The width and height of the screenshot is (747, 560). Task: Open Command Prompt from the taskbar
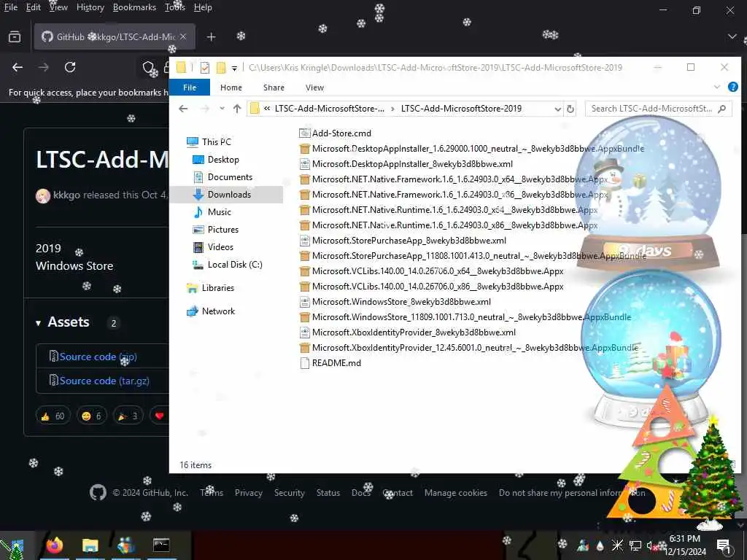click(x=161, y=545)
